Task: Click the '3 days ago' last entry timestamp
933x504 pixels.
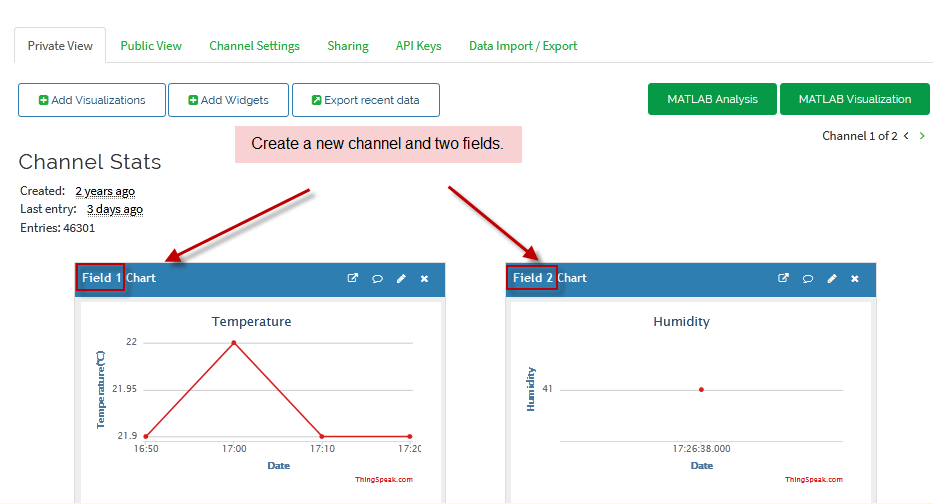Action: [x=115, y=209]
